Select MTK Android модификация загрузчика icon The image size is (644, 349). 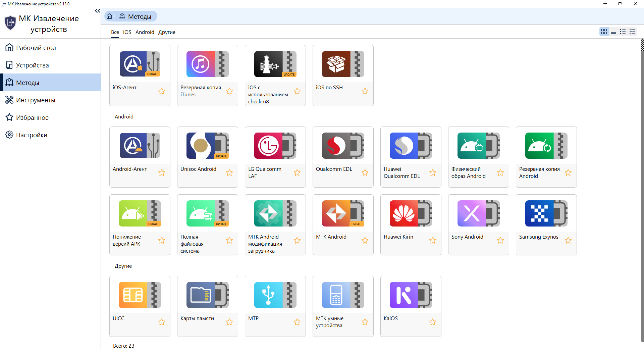pyautogui.click(x=275, y=213)
